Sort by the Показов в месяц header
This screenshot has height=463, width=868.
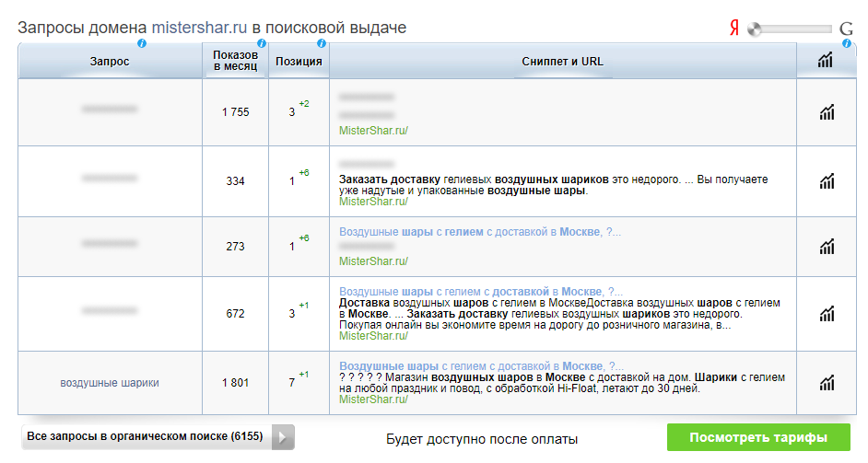point(235,61)
